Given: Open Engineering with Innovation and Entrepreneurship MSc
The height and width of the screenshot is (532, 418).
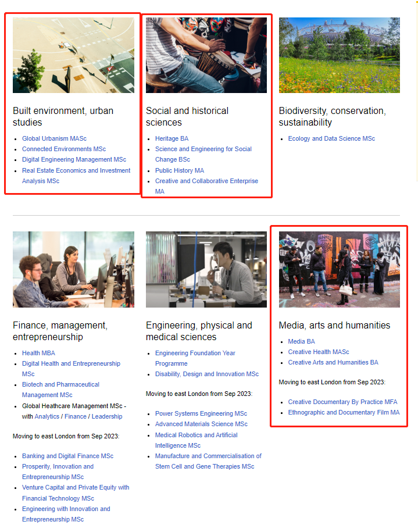Looking at the screenshot, I should tap(66, 514).
